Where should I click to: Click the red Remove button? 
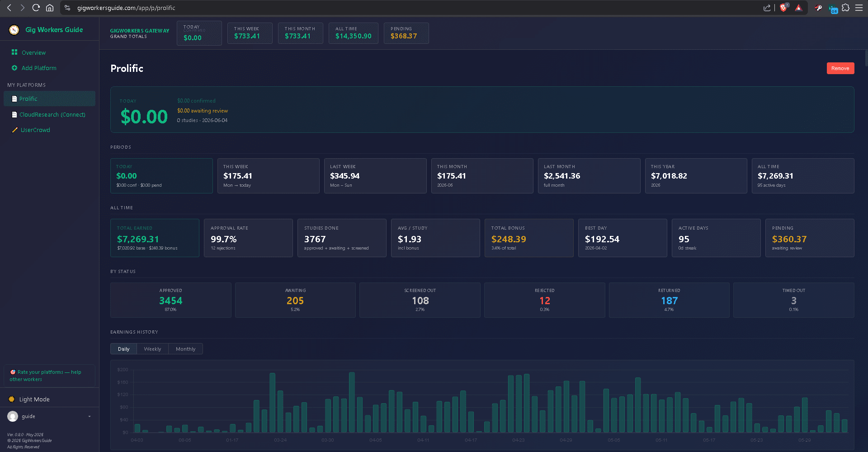pos(840,68)
